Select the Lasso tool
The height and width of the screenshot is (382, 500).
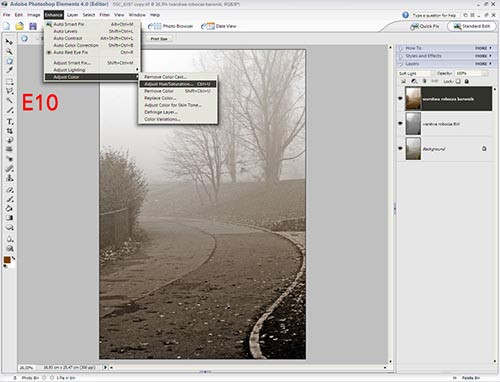coord(9,91)
